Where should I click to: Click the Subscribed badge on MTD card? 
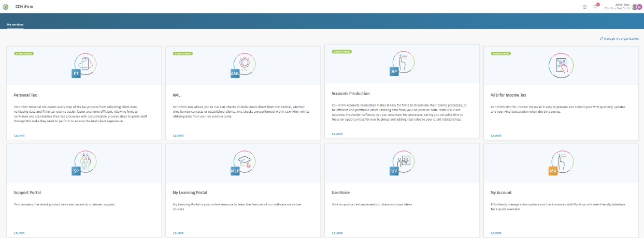coord(500,53)
